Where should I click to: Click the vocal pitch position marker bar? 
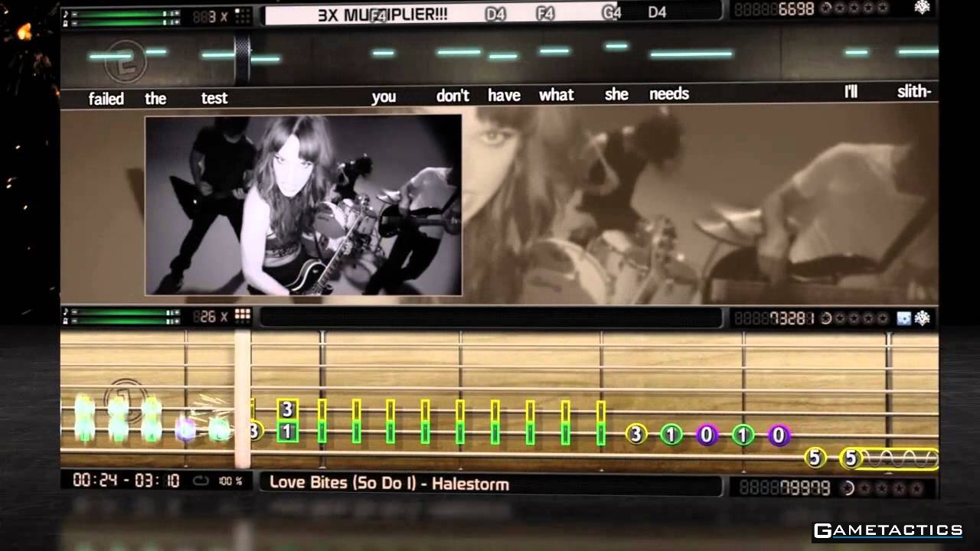point(243,59)
